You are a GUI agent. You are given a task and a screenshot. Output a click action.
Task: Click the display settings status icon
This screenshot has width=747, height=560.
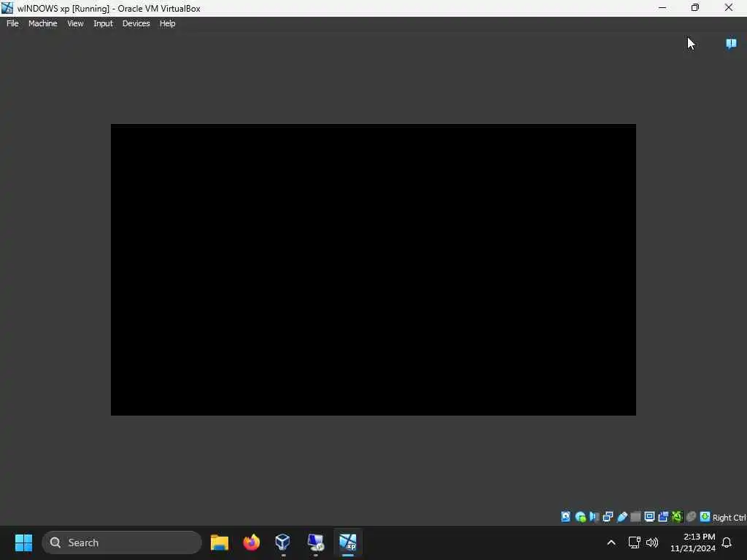(x=649, y=517)
